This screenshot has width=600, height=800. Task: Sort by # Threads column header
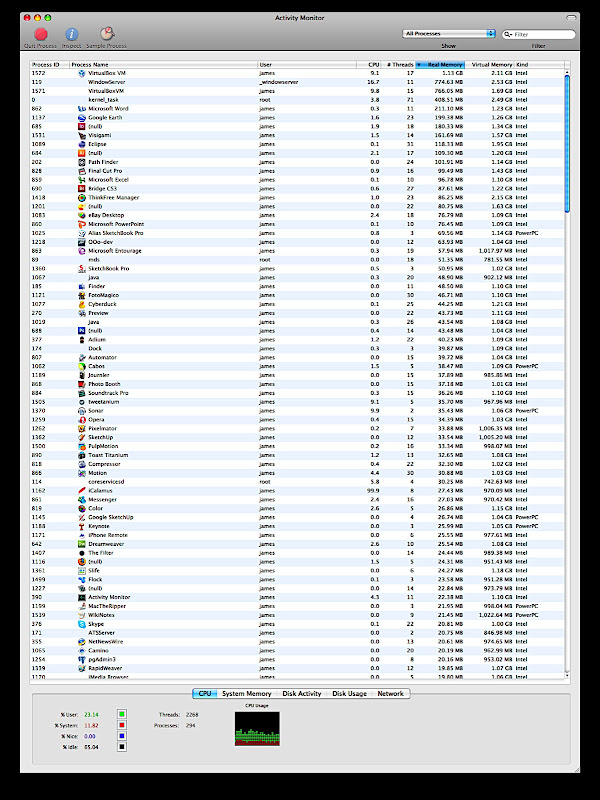click(398, 65)
